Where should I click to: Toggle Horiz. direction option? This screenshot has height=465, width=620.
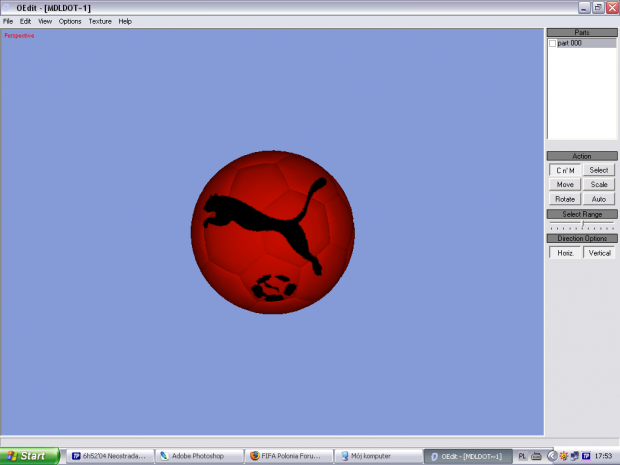[564, 253]
